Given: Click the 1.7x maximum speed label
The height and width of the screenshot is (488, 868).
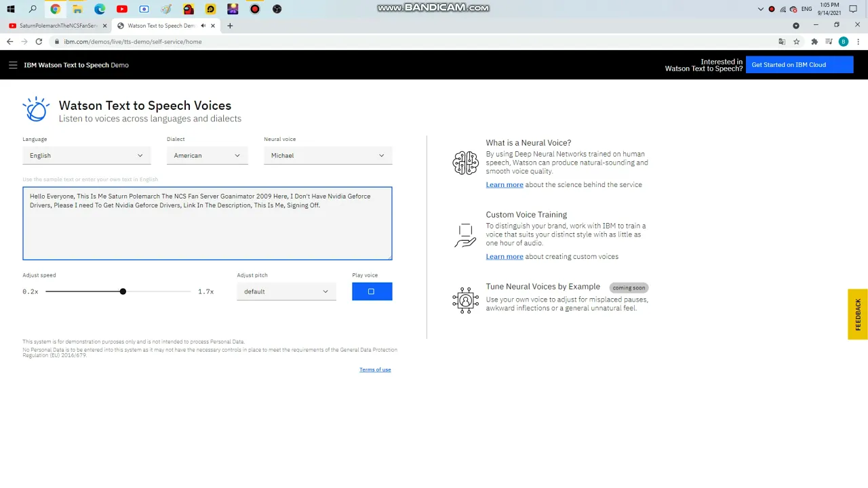Looking at the screenshot, I should [206, 291].
